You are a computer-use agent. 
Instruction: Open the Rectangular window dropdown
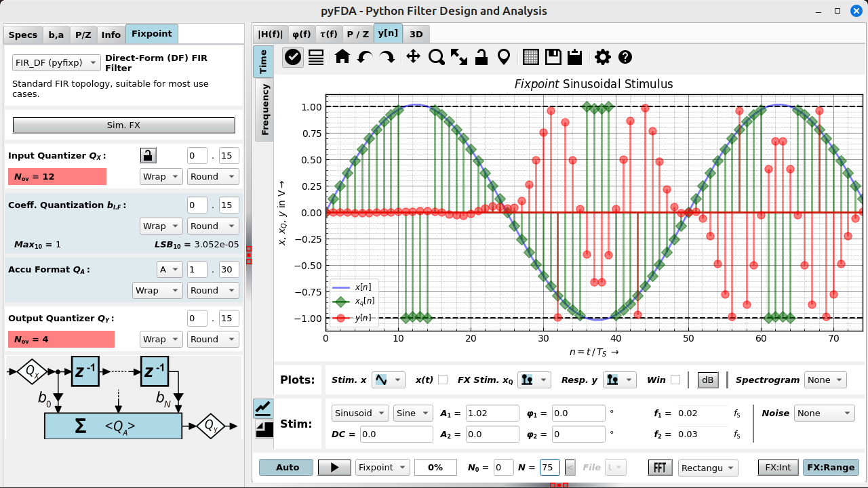tap(709, 467)
